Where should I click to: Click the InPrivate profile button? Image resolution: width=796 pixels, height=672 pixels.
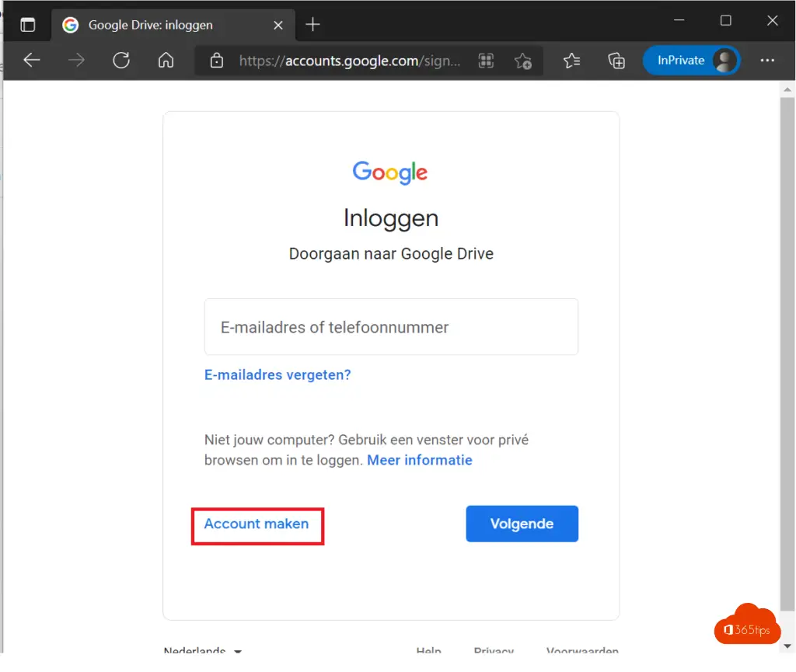tap(691, 61)
